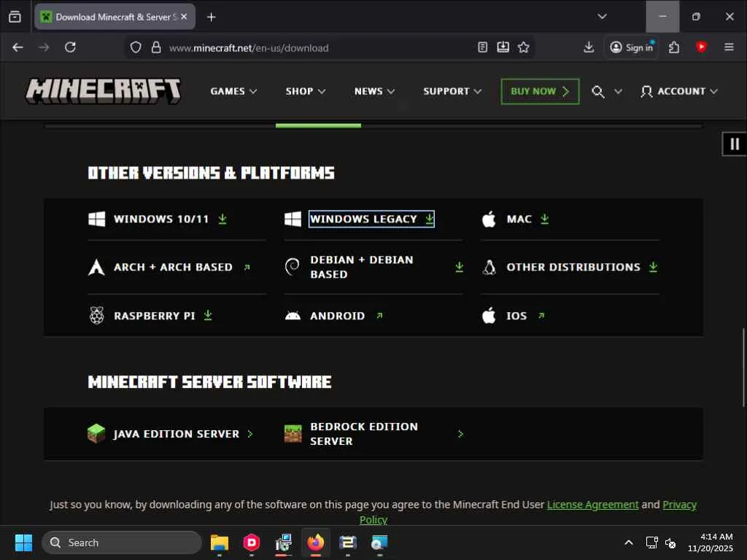
Task: Open a new tab with plus button
Action: (212, 17)
